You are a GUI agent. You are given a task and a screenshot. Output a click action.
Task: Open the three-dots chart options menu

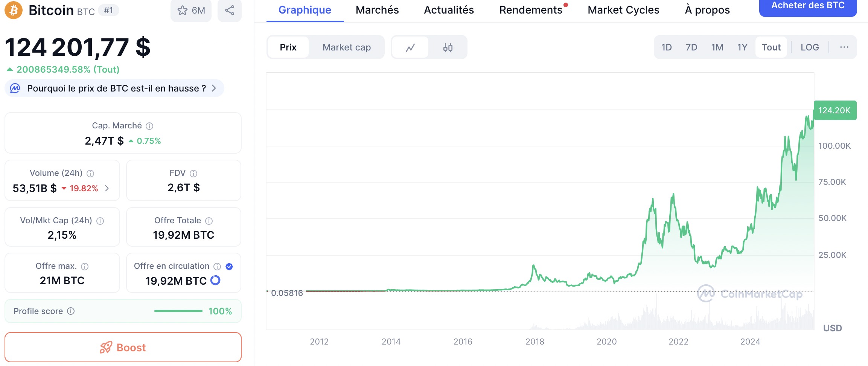click(x=844, y=47)
